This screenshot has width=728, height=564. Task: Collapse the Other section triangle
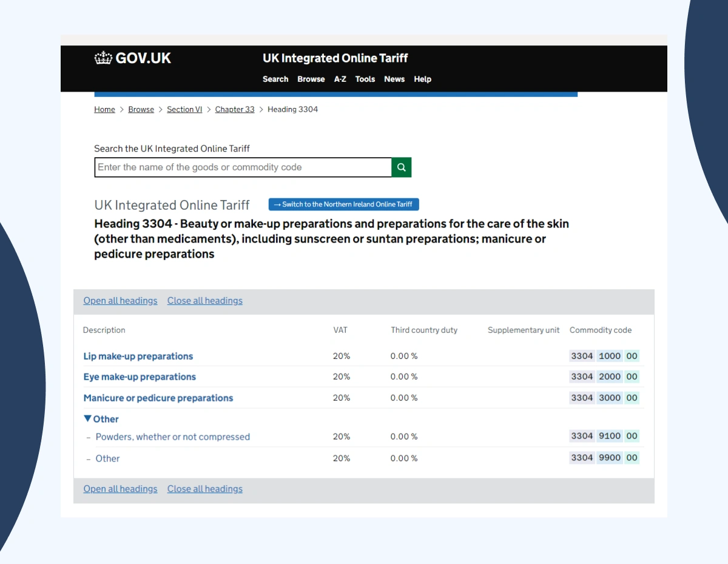(88, 418)
